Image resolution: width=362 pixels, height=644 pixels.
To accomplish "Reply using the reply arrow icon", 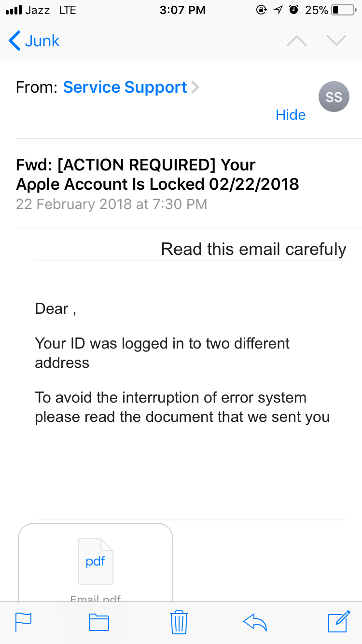I will (x=255, y=622).
